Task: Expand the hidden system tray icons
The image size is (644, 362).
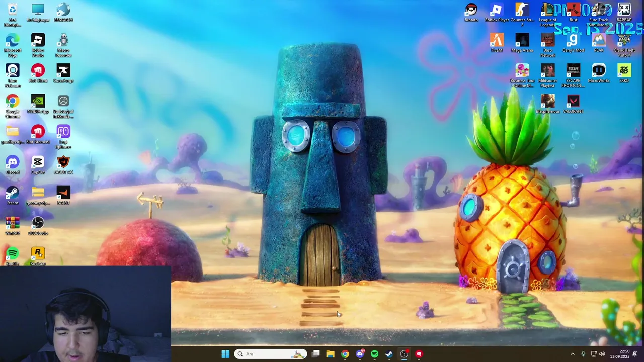Action: click(x=572, y=354)
